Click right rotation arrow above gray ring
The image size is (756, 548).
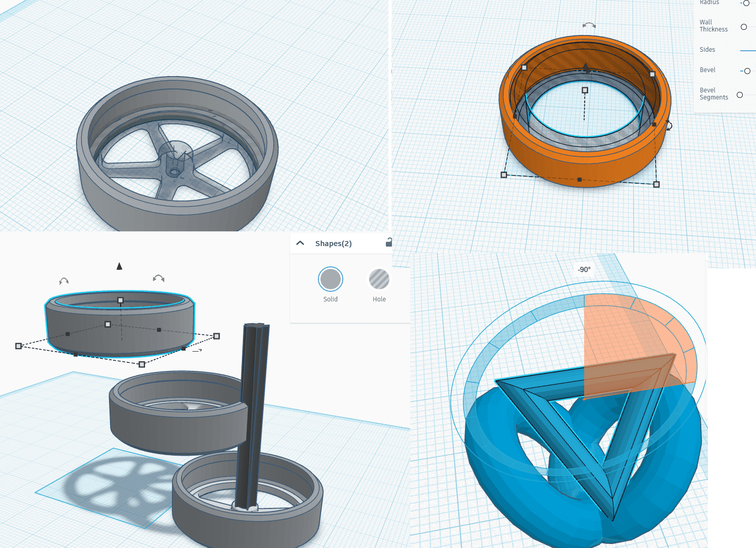[x=159, y=278]
